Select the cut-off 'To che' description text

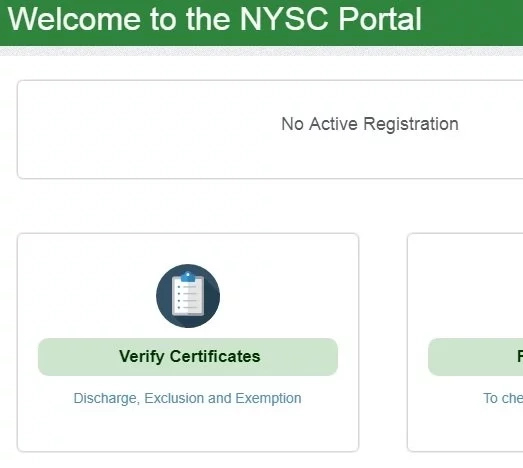[x=503, y=398]
